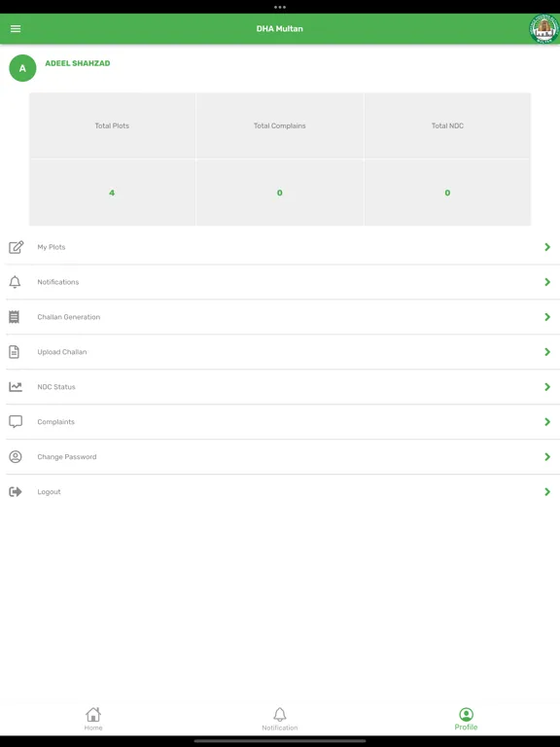Viewport: 560px width, 747px height.
Task: Tap the DHA Multan logo emblem
Action: tap(543, 28)
